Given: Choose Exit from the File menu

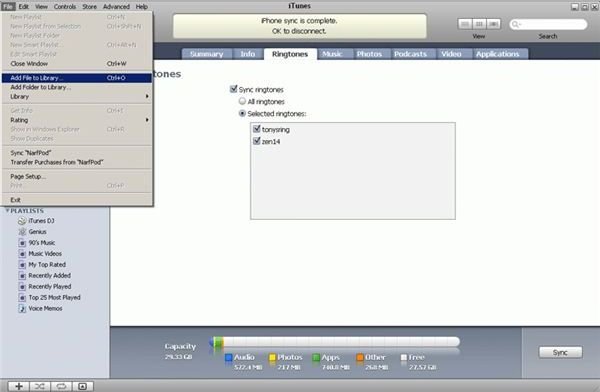Looking at the screenshot, I should click(x=77, y=200).
